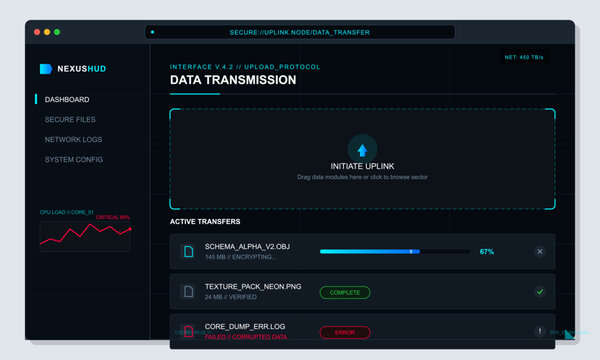Image resolution: width=600 pixels, height=360 pixels.
Task: Cancel the SCHEMA_ALPHA_V2.OBJ transfer
Action: [x=540, y=252]
